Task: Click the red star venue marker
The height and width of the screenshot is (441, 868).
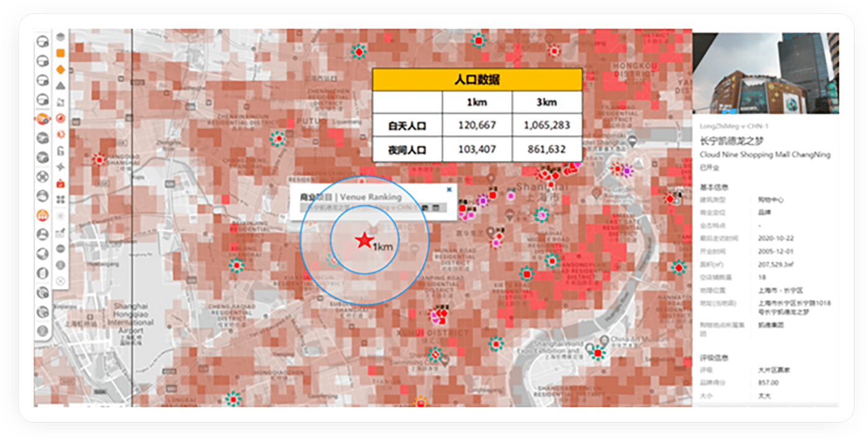Action: point(363,241)
